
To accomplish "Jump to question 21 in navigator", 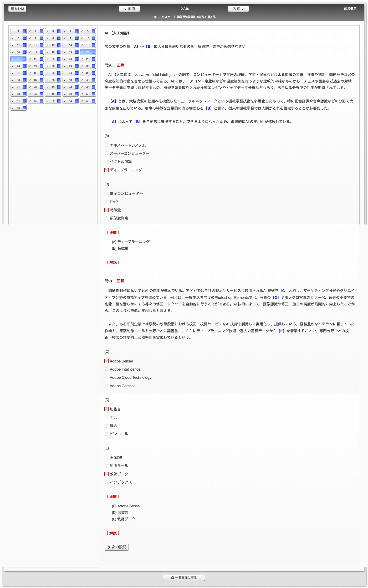I will tap(18, 59).
